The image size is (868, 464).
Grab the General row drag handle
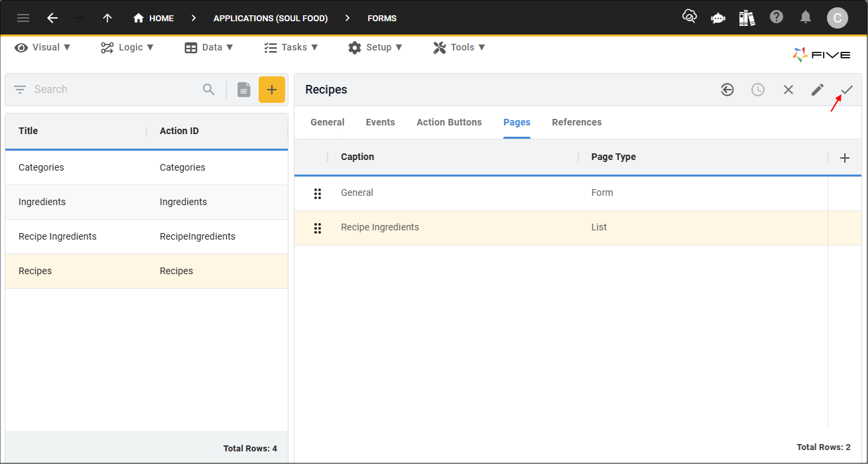[x=318, y=193]
